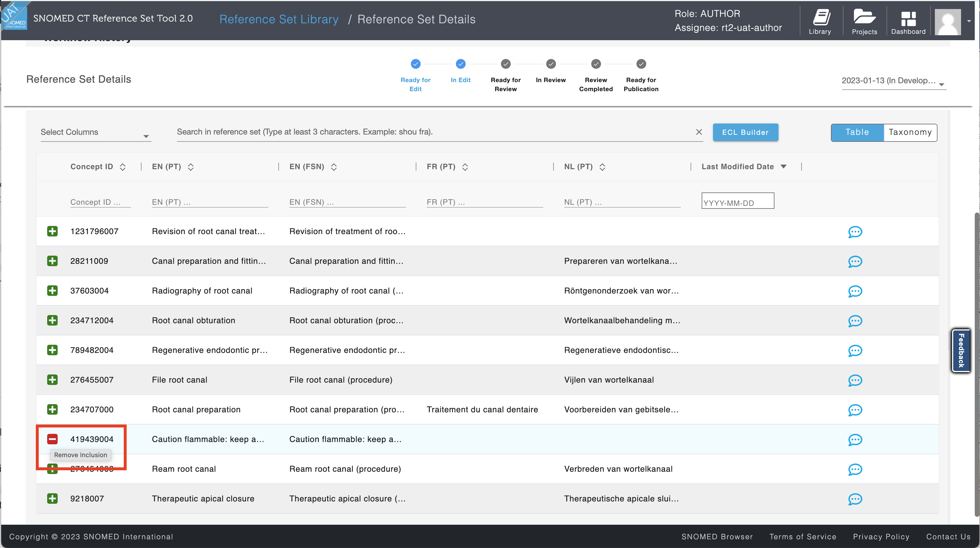This screenshot has width=980, height=548.
Task: Click 'Vijlen van wortelkanaal' cell
Action: pyautogui.click(x=609, y=380)
